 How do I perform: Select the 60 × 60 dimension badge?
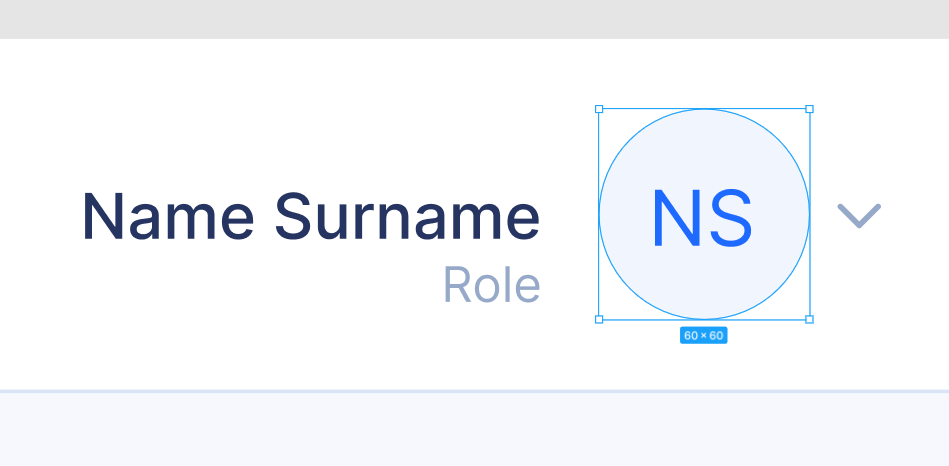(703, 335)
